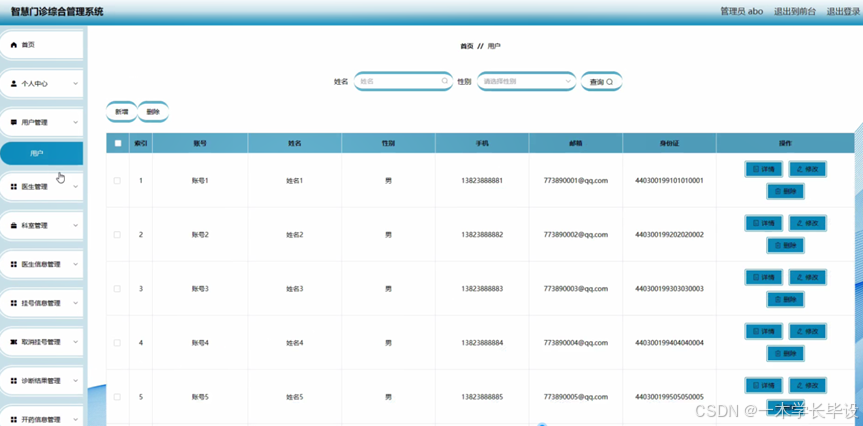Open 详情 for the 账号3 row
This screenshot has height=426, width=863.
[764, 277]
